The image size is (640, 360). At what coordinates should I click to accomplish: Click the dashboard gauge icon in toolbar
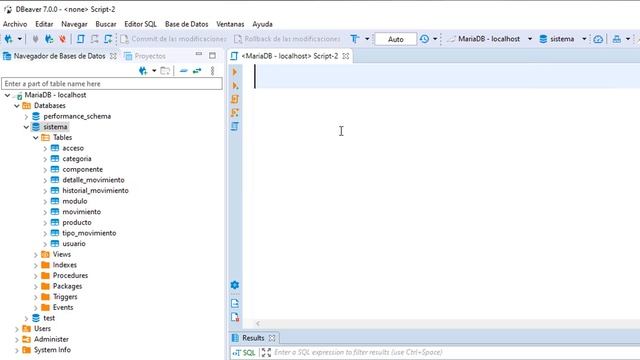pos(598,39)
